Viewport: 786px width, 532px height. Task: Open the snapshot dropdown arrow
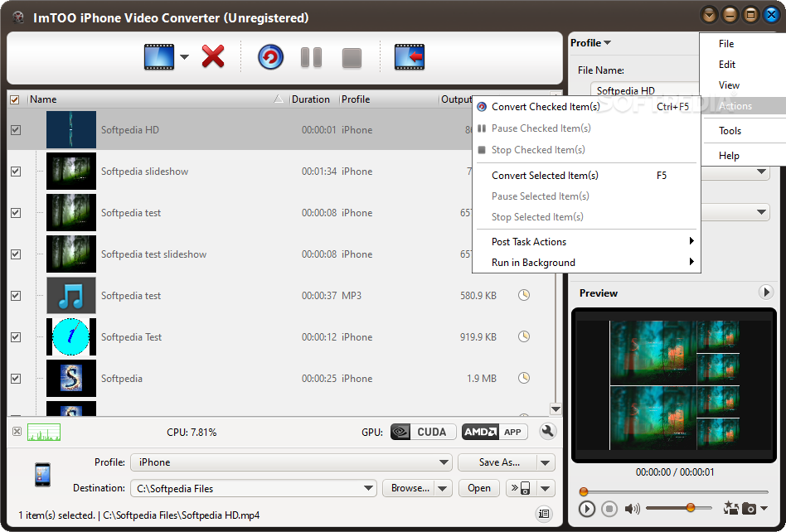click(x=764, y=509)
